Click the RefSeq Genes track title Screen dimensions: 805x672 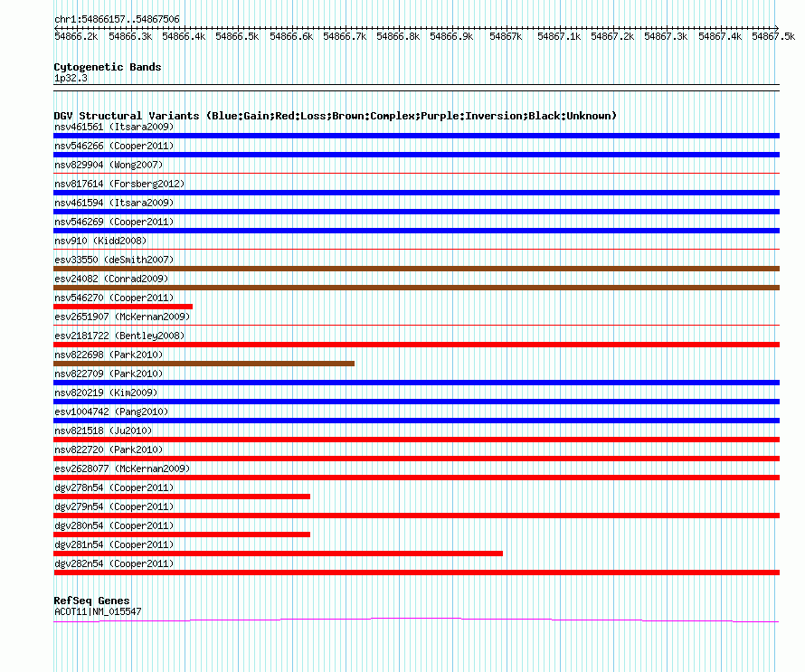(x=91, y=601)
